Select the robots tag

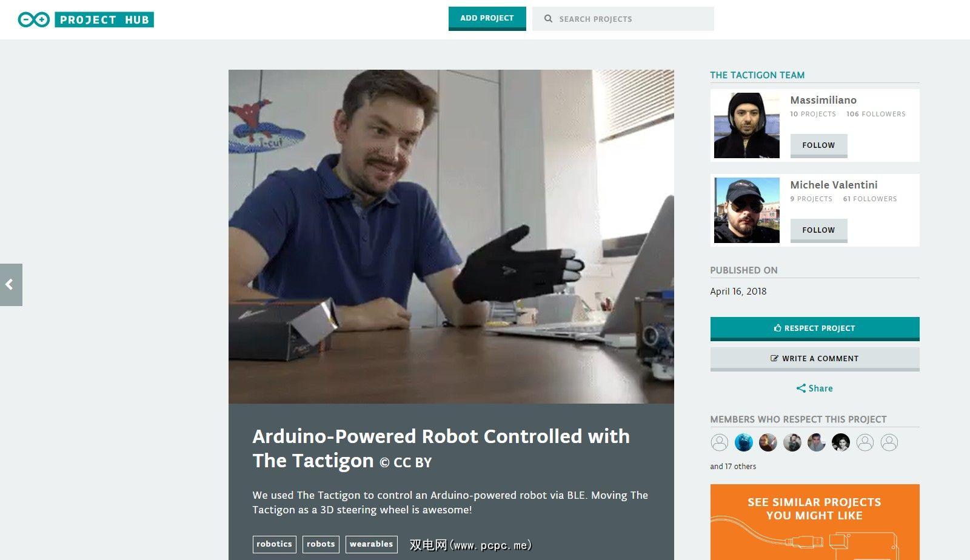[x=321, y=544]
